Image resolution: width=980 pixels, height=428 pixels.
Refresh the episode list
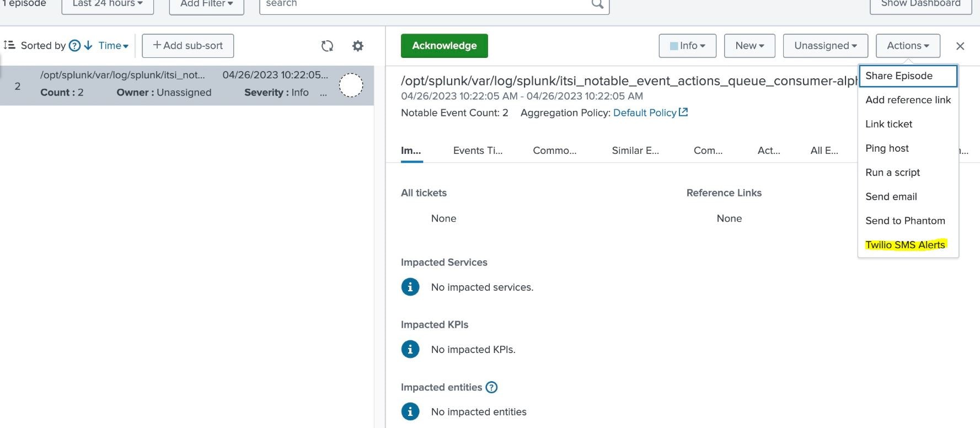point(327,46)
